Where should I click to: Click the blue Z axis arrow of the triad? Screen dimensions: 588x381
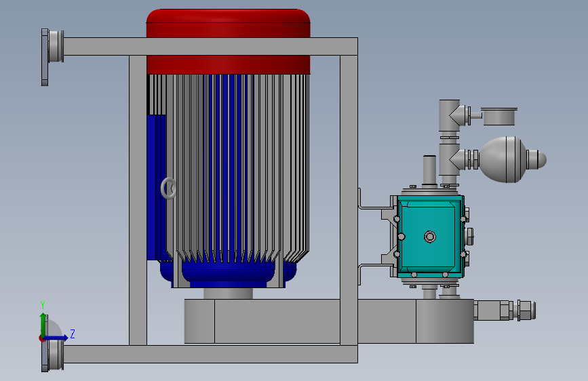[56, 338]
